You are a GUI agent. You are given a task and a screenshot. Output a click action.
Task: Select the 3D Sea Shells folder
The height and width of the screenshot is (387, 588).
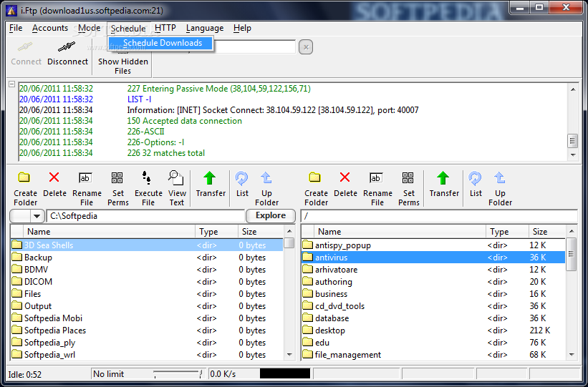[147, 245]
